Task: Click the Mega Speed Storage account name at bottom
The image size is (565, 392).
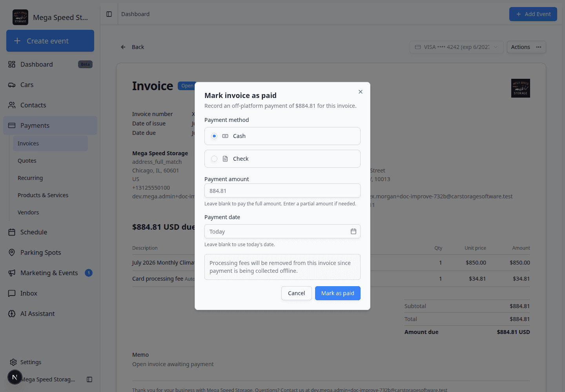Action: [x=48, y=379]
